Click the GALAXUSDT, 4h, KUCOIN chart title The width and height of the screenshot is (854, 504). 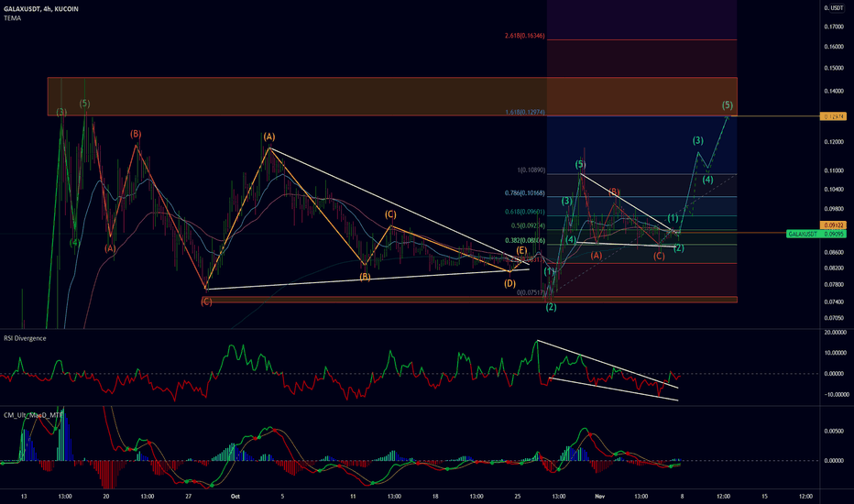point(41,9)
